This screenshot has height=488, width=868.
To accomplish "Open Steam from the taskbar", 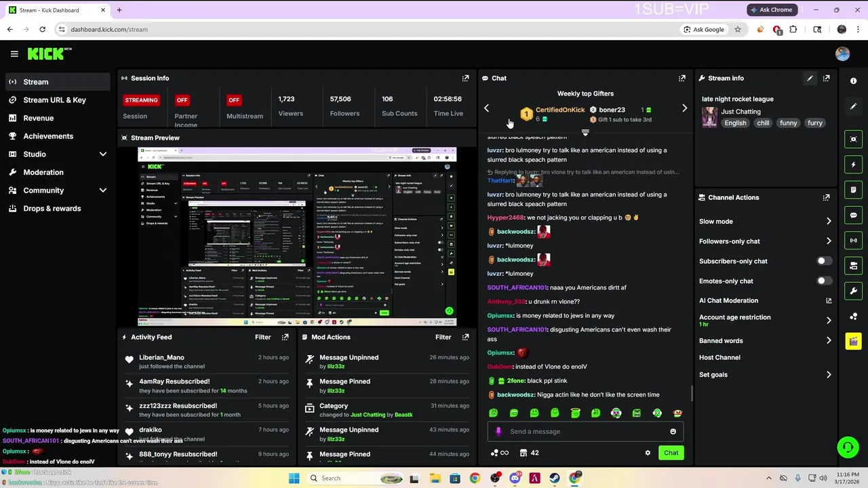I will (555, 478).
